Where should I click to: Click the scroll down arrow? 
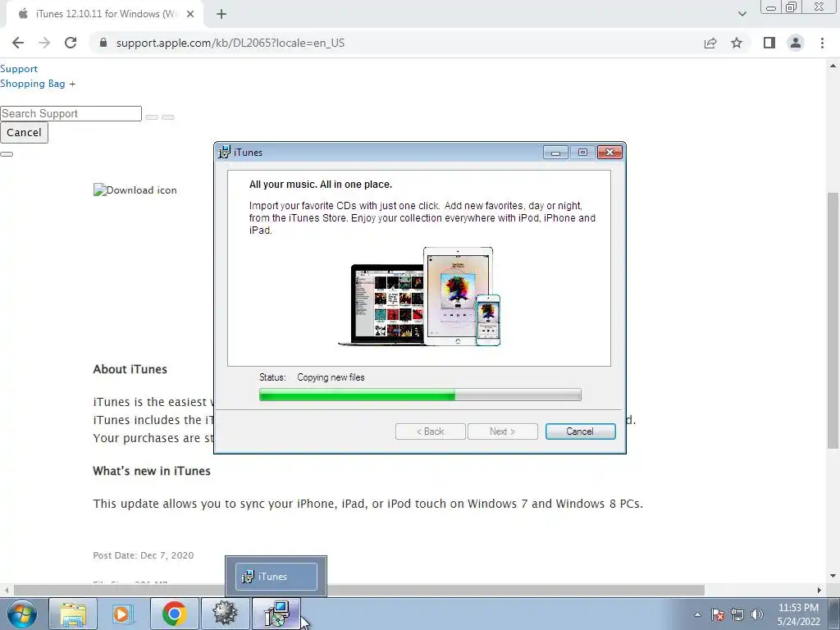tap(833, 576)
